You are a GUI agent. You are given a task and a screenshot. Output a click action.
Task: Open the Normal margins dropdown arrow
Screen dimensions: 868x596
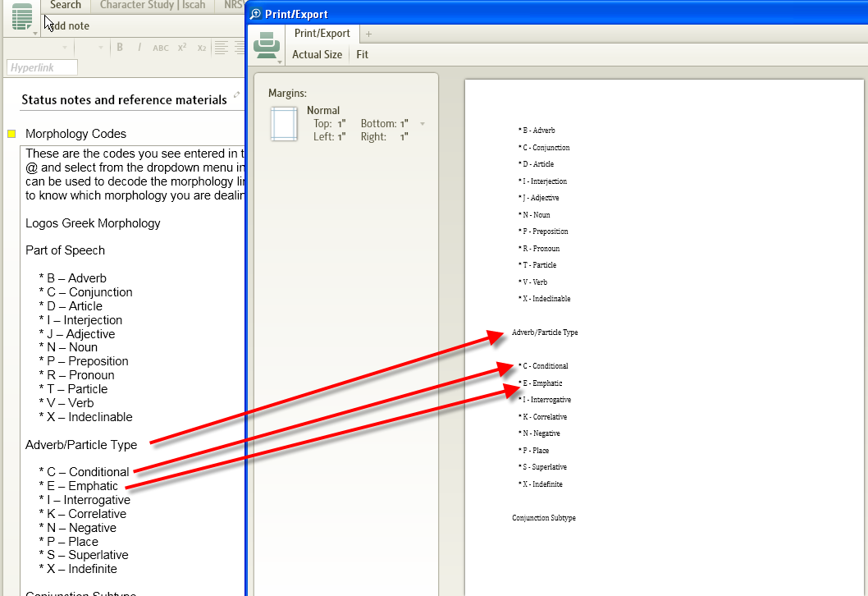coord(423,123)
